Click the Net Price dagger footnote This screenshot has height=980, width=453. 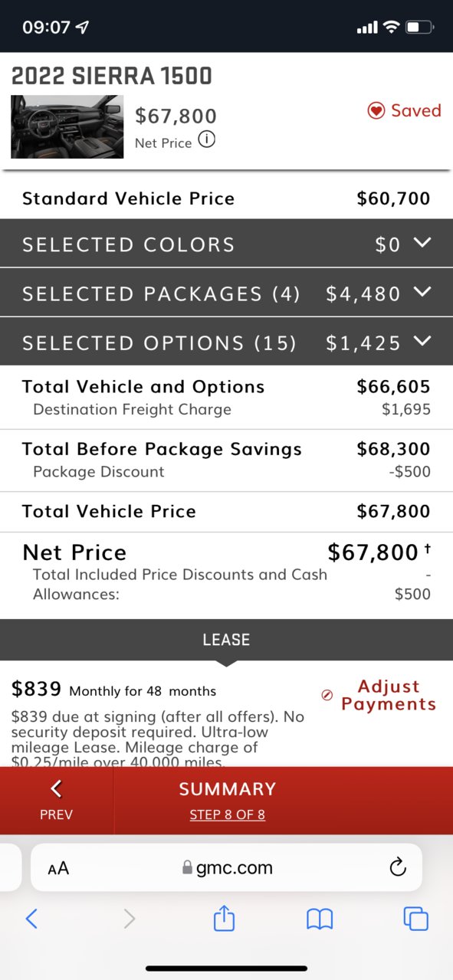coord(427,549)
